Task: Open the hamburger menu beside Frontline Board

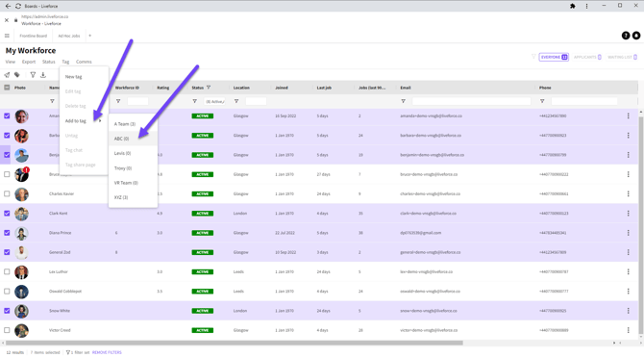Action: coord(7,36)
